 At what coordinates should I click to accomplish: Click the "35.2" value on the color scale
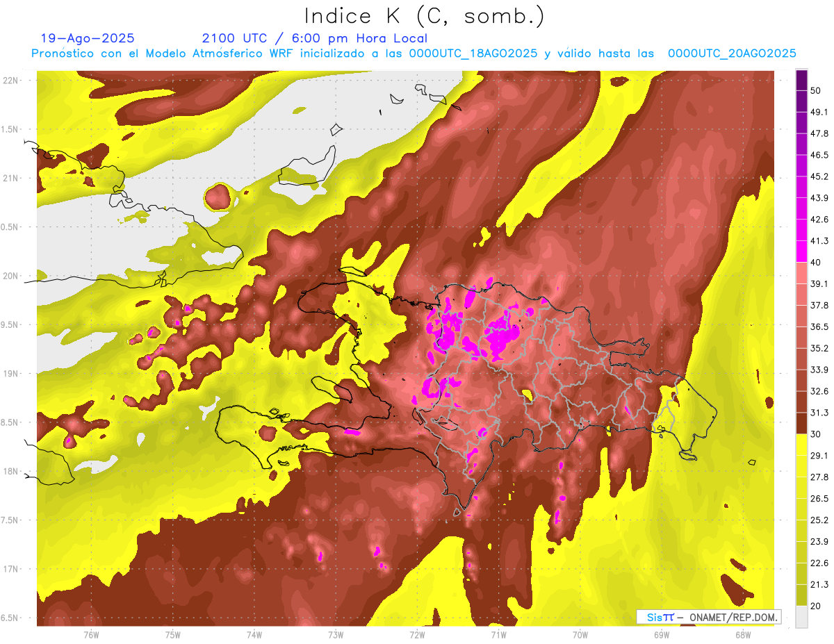point(819,348)
